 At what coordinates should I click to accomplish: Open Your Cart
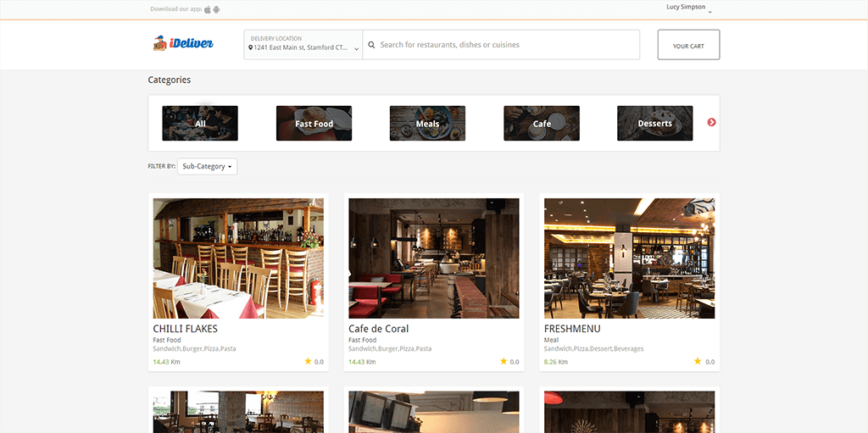pos(688,44)
